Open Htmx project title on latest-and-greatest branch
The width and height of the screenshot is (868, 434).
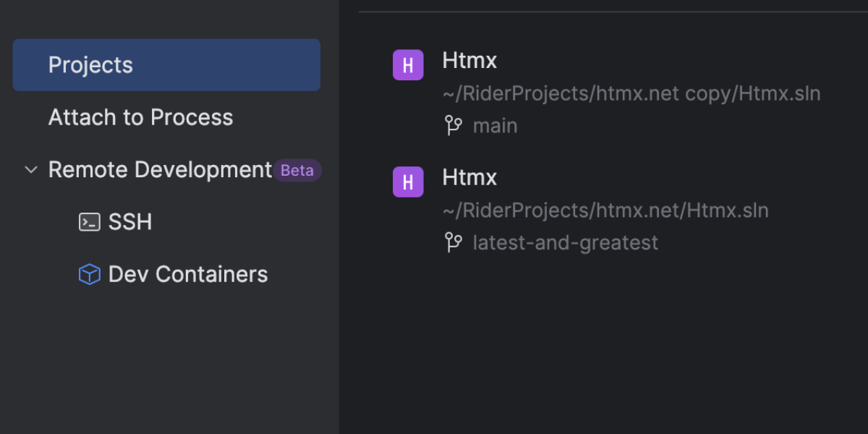coord(469,177)
